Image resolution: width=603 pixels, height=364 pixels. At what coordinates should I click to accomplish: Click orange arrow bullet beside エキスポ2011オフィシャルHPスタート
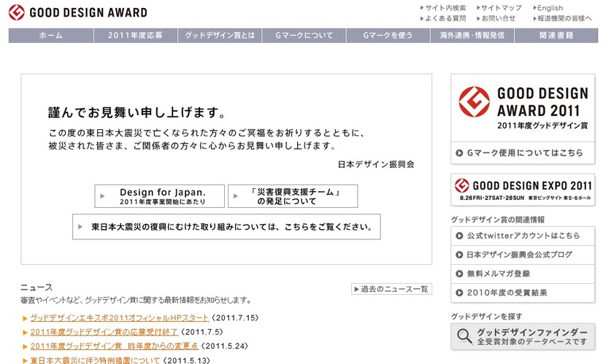tap(25, 318)
